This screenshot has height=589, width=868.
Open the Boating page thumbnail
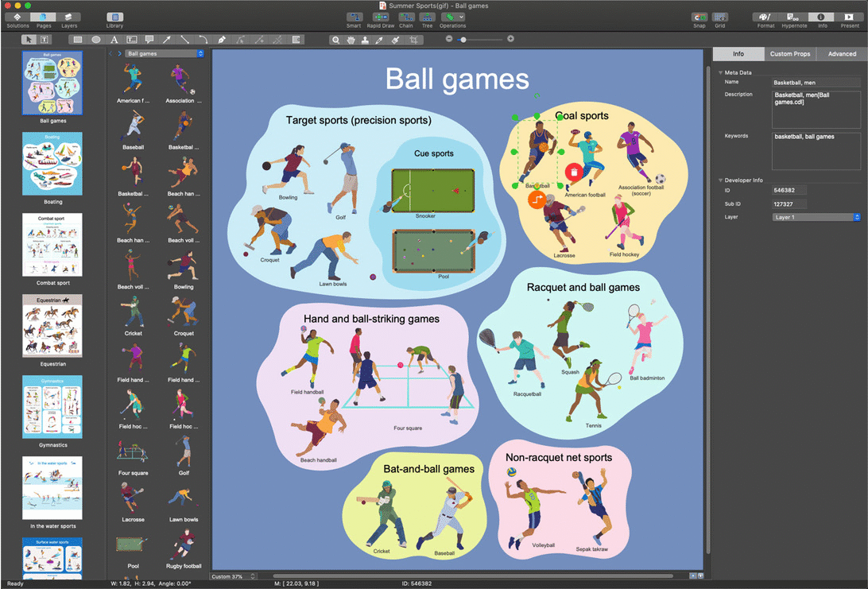point(52,164)
